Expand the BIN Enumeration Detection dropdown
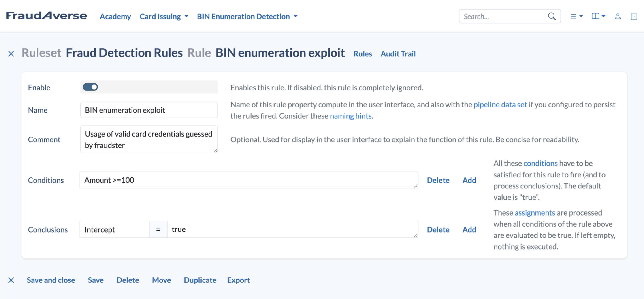This screenshot has width=644, height=299. click(247, 16)
